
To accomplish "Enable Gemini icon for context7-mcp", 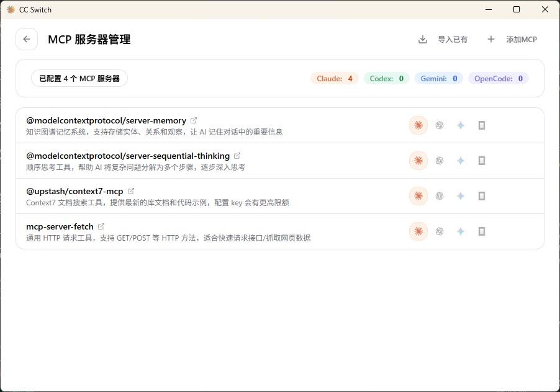I will click(461, 196).
